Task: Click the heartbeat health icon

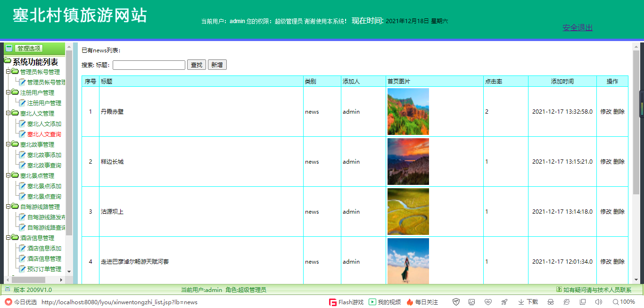Action: (488, 302)
